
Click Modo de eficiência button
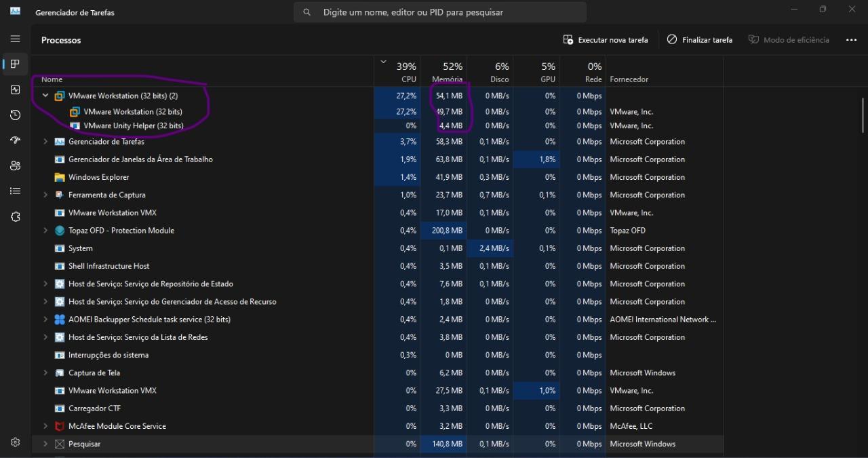tap(789, 40)
